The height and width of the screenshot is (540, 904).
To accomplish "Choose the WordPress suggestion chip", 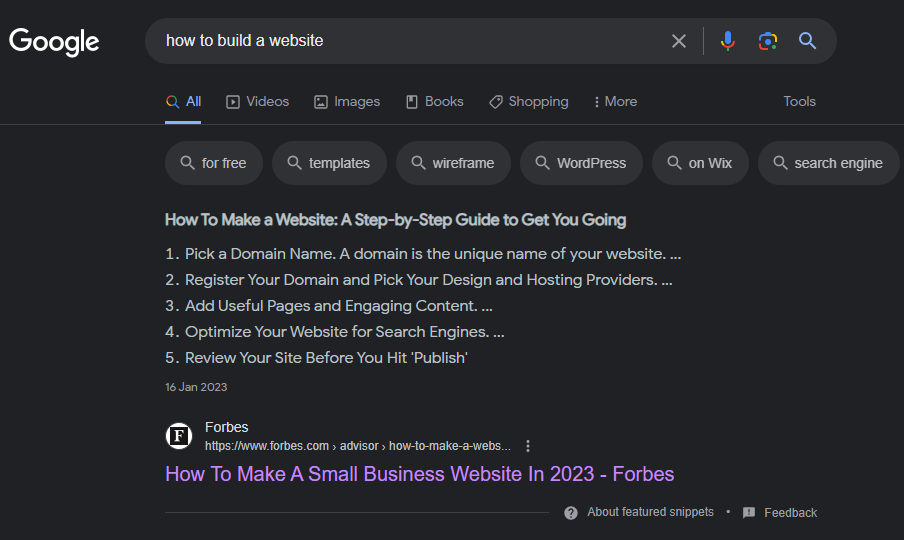I will [x=580, y=163].
